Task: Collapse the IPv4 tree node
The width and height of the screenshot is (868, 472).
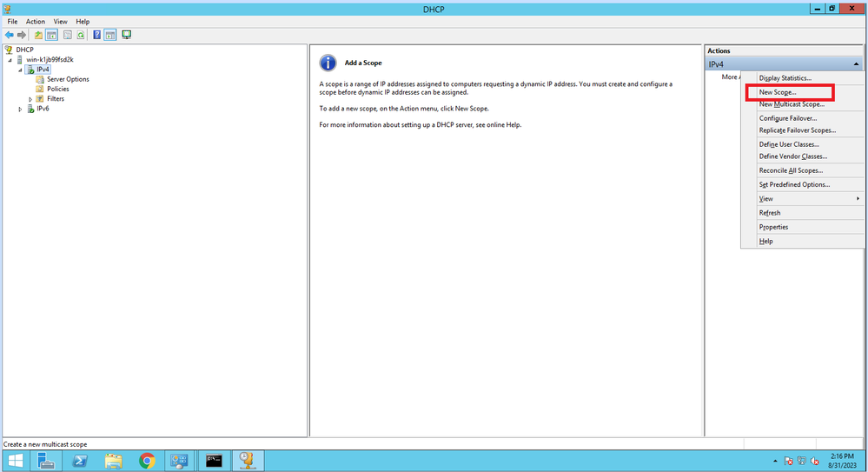Action: coord(20,70)
